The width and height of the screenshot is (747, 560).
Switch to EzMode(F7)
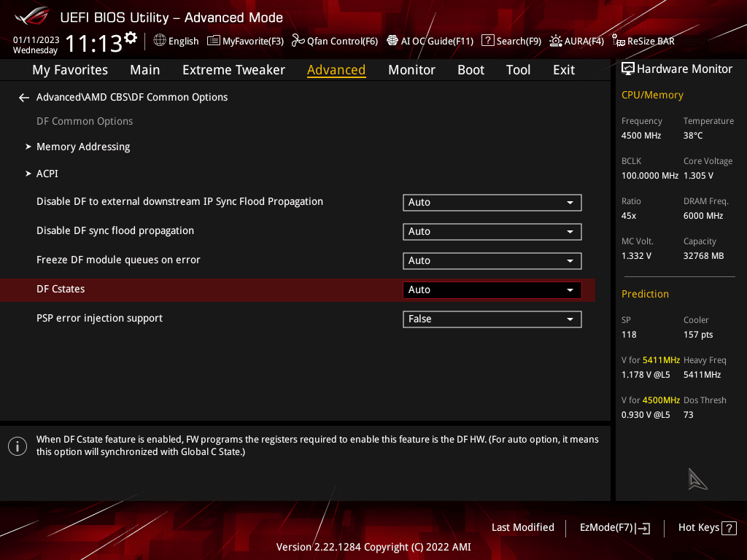point(614,528)
